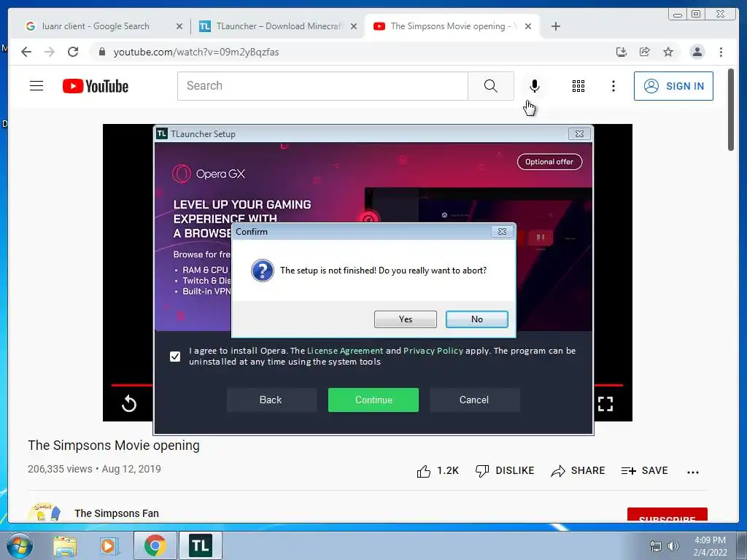Click the DISLIKE button
747x560 pixels.
tap(505, 471)
